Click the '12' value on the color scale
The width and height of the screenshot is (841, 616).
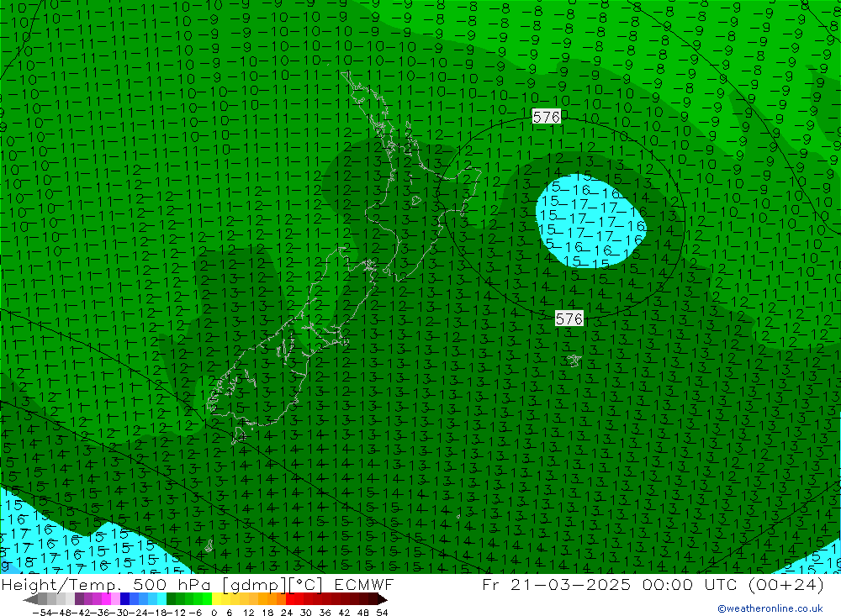pyautogui.click(x=248, y=613)
